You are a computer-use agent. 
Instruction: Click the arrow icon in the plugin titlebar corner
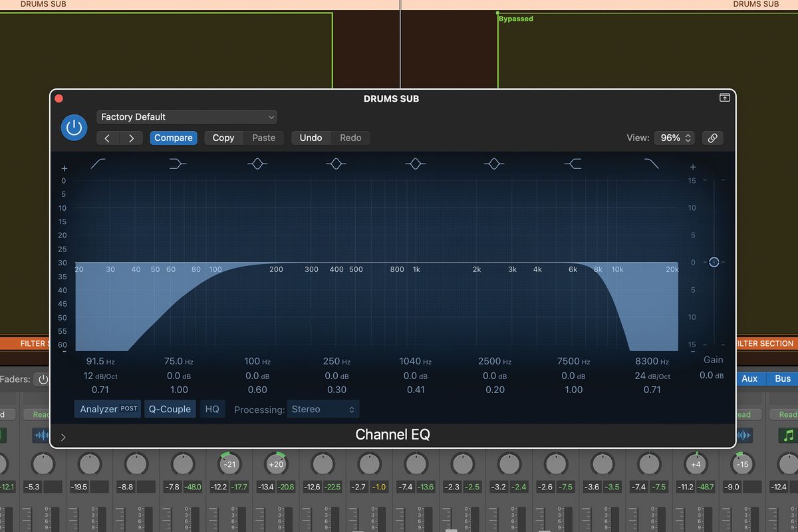(x=724, y=97)
